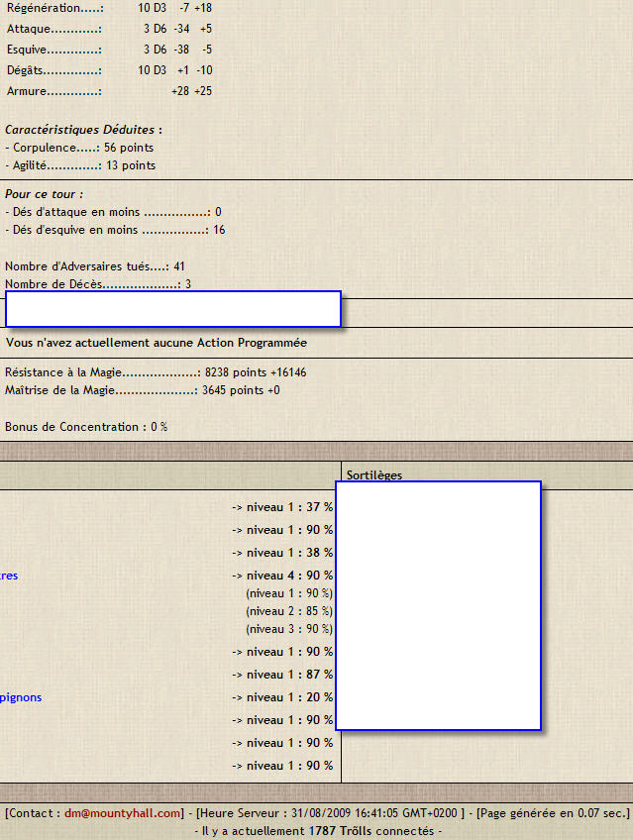Viewport: 633px width, 840px height.
Task: Click the Armure stat row
Action: point(109,91)
